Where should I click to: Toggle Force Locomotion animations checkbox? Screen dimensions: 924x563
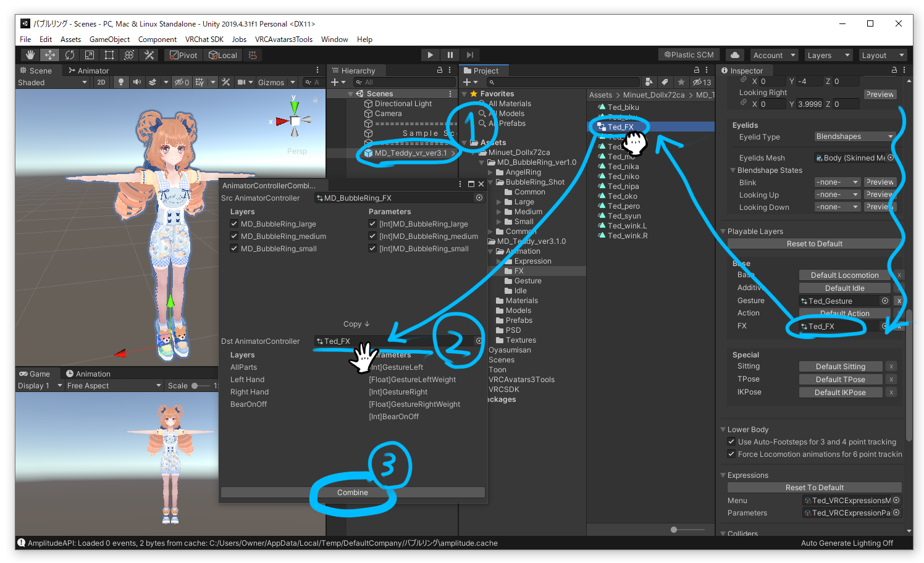(x=731, y=454)
